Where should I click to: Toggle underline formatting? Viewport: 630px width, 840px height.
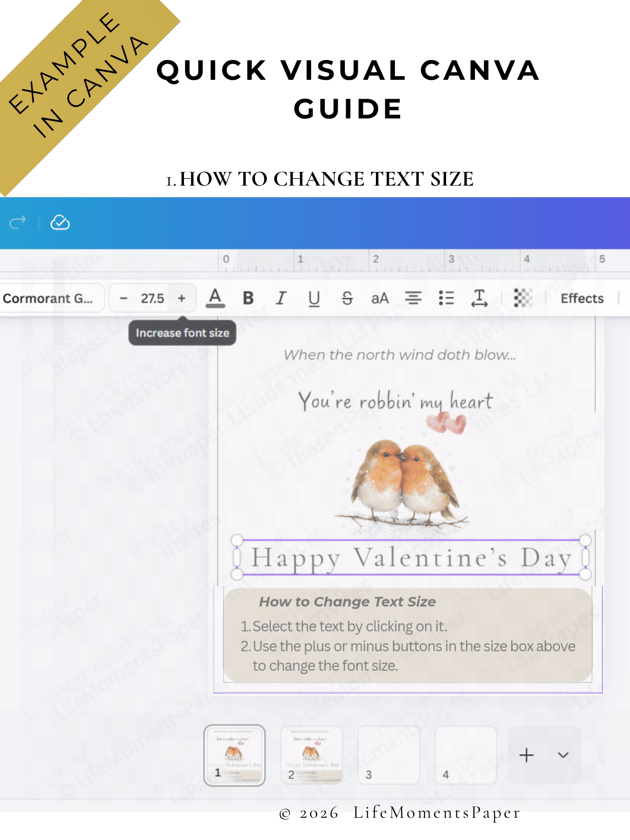tap(314, 299)
